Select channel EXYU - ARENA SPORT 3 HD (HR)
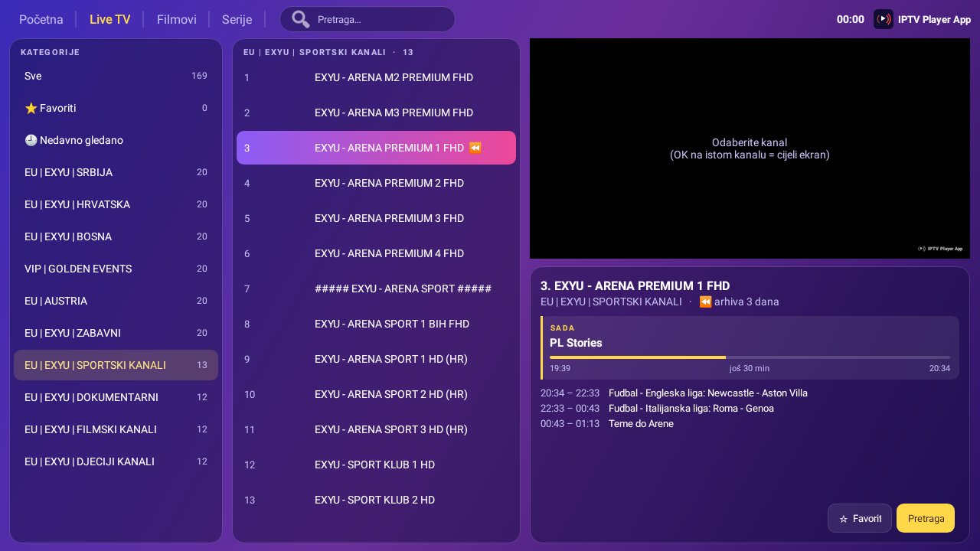The image size is (980, 551). pos(376,429)
